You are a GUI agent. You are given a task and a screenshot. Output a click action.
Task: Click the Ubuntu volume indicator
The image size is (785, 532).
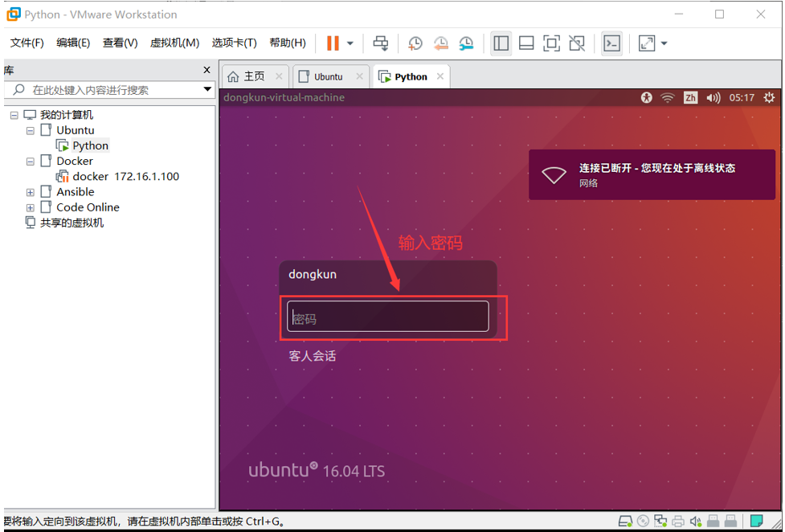(x=713, y=97)
